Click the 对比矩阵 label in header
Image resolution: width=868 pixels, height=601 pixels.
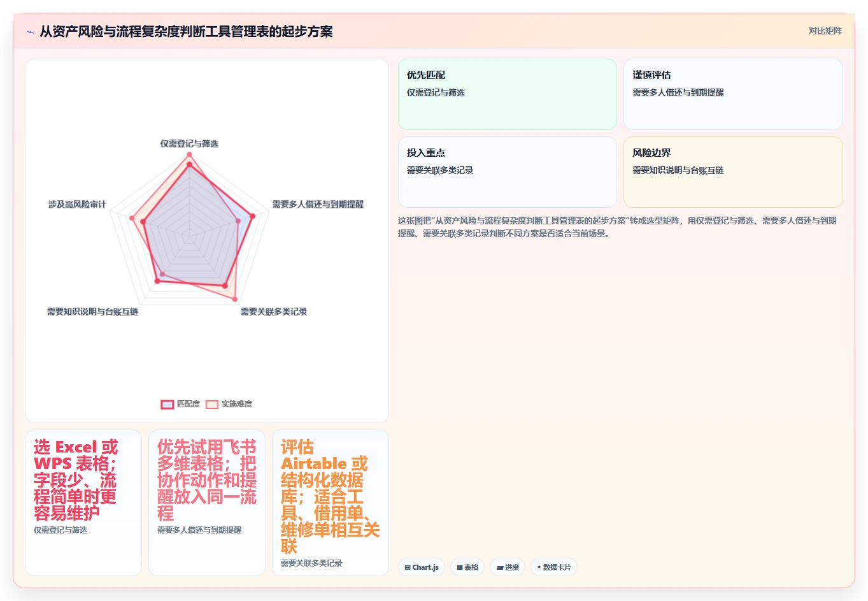point(825,31)
